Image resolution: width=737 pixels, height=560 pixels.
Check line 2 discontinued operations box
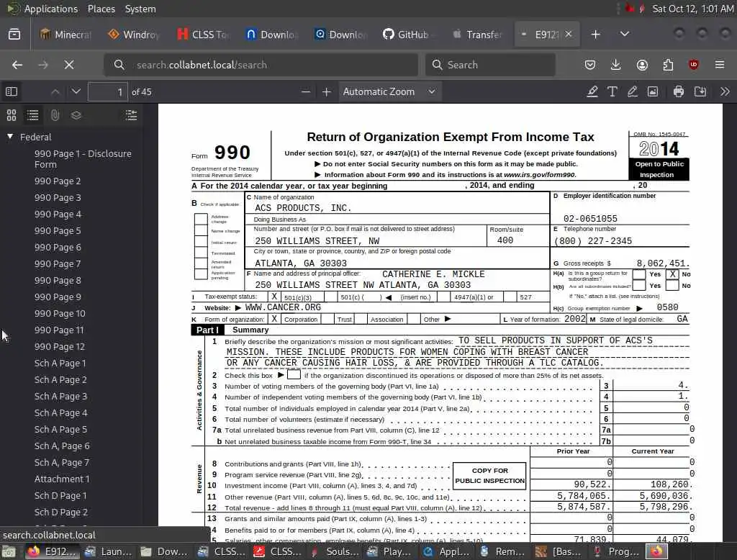[294, 375]
